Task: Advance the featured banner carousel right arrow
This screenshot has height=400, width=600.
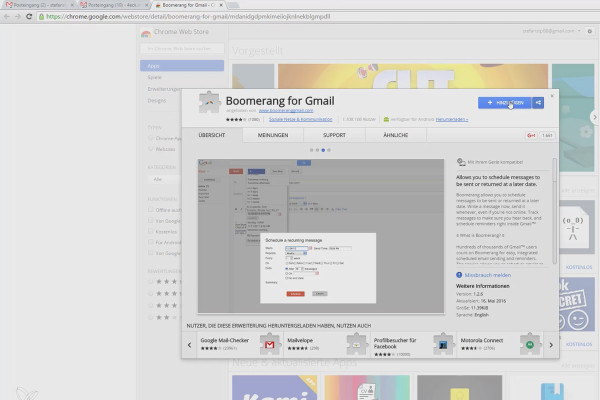Action: 595,117
